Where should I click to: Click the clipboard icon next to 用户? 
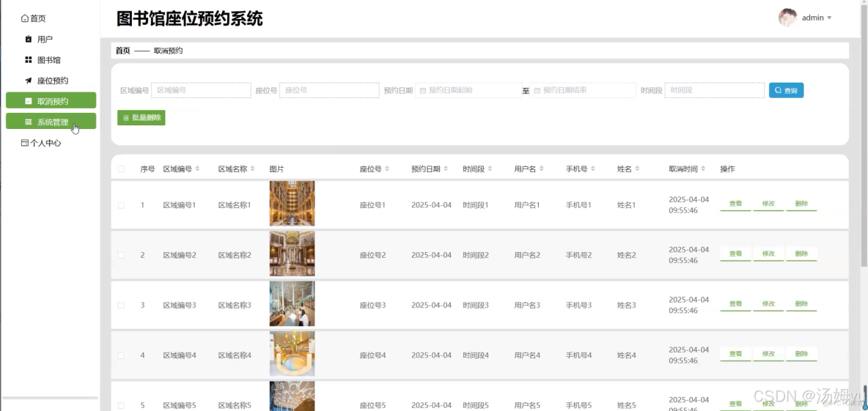coord(29,40)
